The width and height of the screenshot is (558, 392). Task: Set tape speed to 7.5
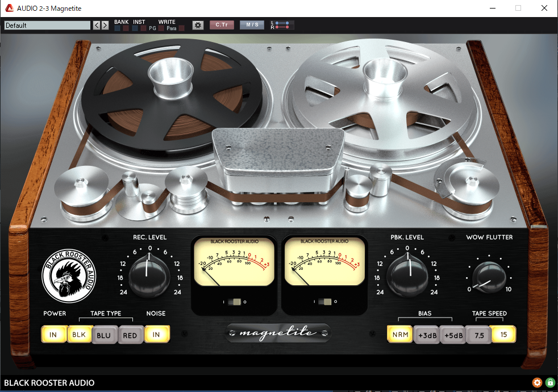tap(479, 335)
